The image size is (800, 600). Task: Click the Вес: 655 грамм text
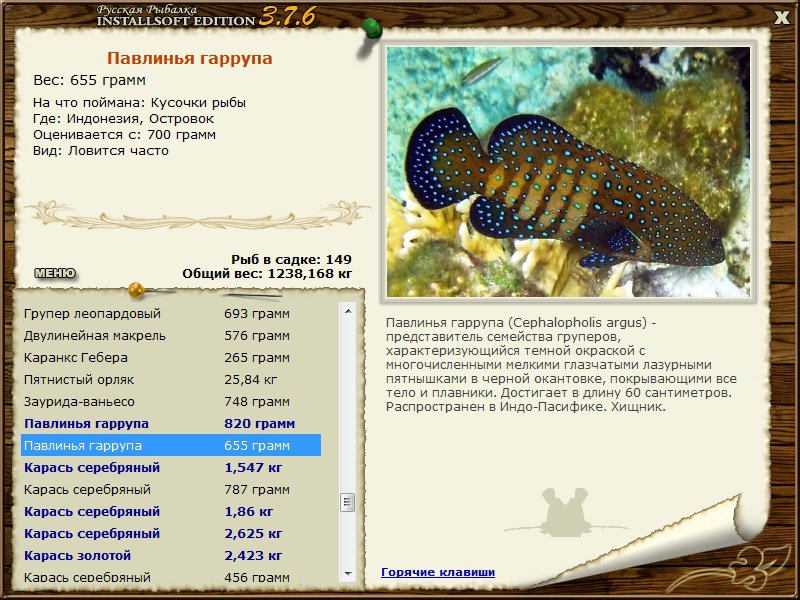coord(89,80)
